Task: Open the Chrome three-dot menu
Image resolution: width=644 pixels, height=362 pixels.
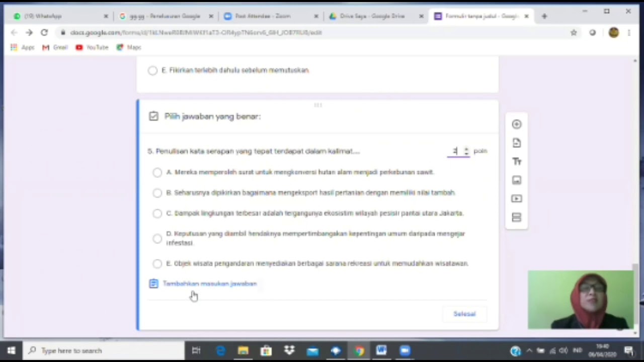Action: pos(629,32)
